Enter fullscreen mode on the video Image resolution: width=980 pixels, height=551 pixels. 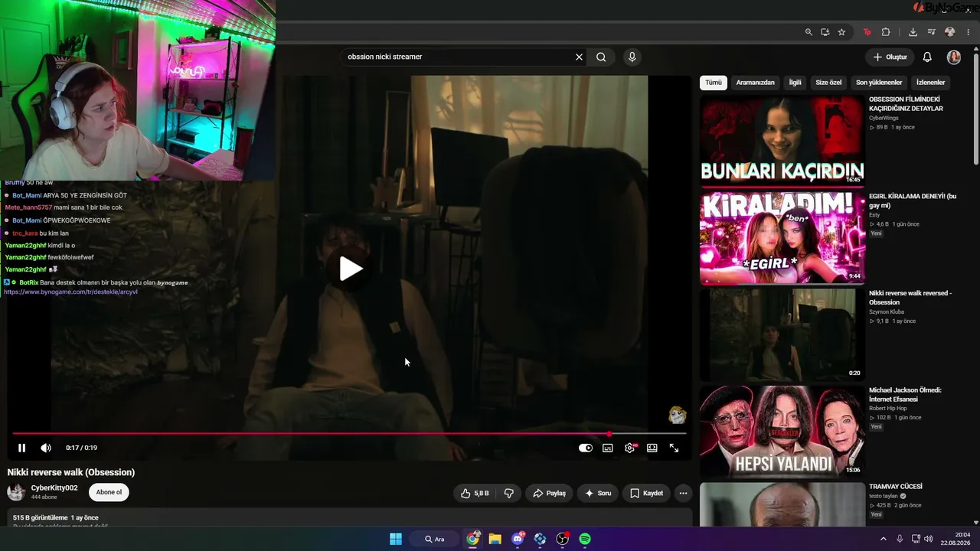point(674,448)
